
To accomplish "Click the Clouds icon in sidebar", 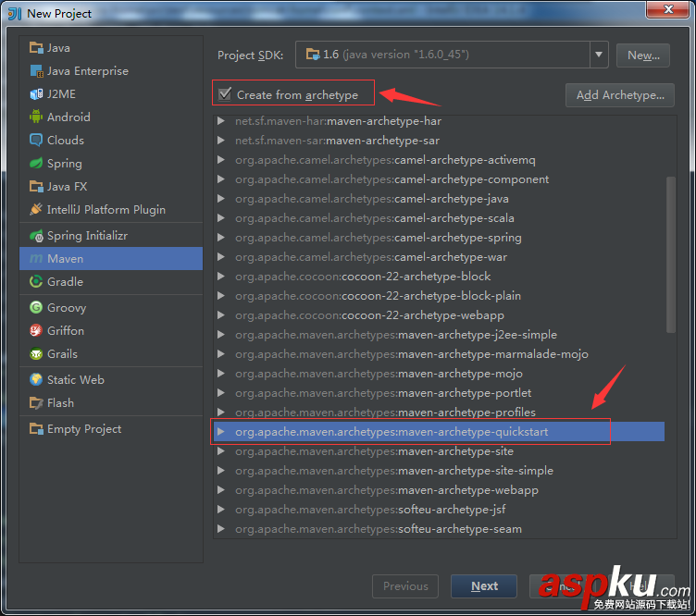I will (36, 141).
